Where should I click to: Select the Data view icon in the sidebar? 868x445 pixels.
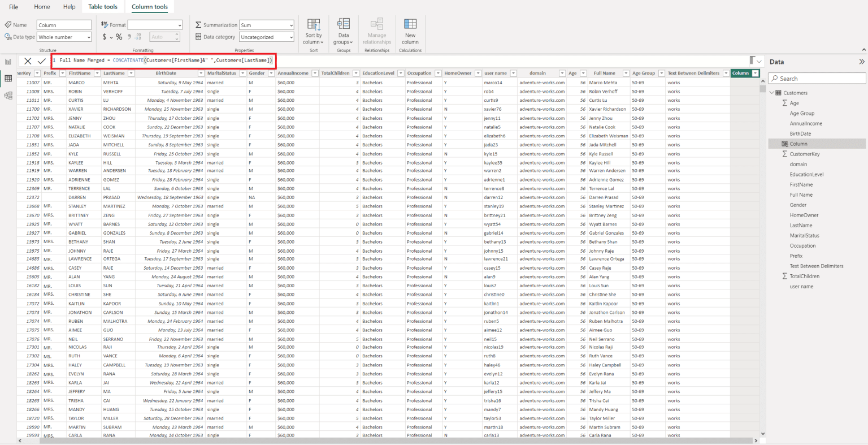point(8,78)
